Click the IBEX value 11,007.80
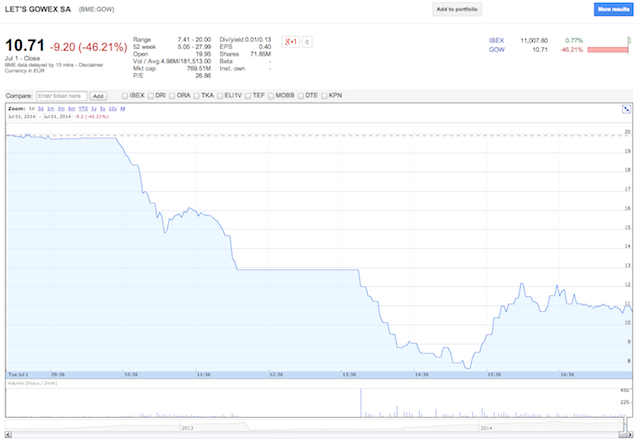Screen dimensions: 640x440 point(534,40)
